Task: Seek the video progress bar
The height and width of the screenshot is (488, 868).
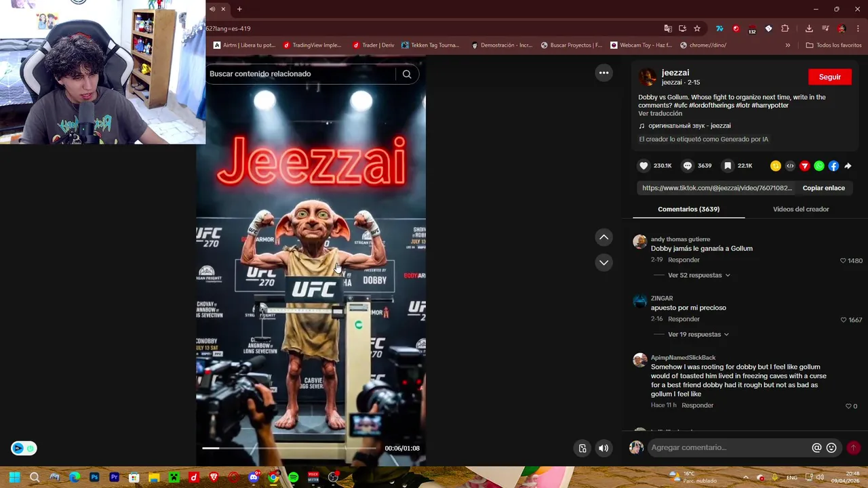Action: click(x=288, y=448)
